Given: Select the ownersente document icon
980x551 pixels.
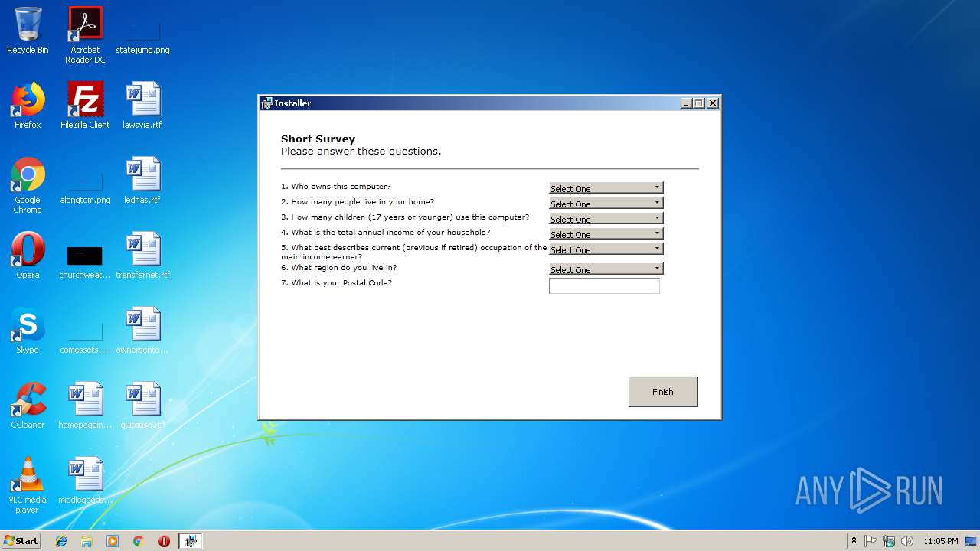Looking at the screenshot, I should tap(142, 331).
